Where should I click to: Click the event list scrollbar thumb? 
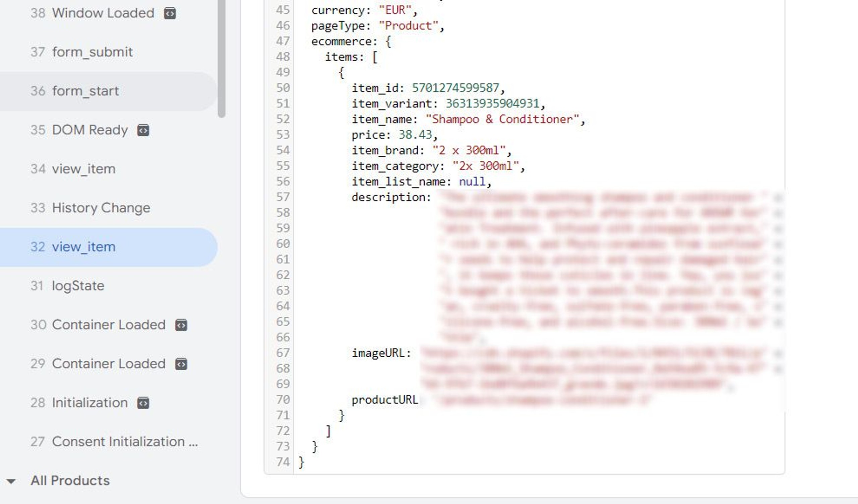pyautogui.click(x=221, y=58)
